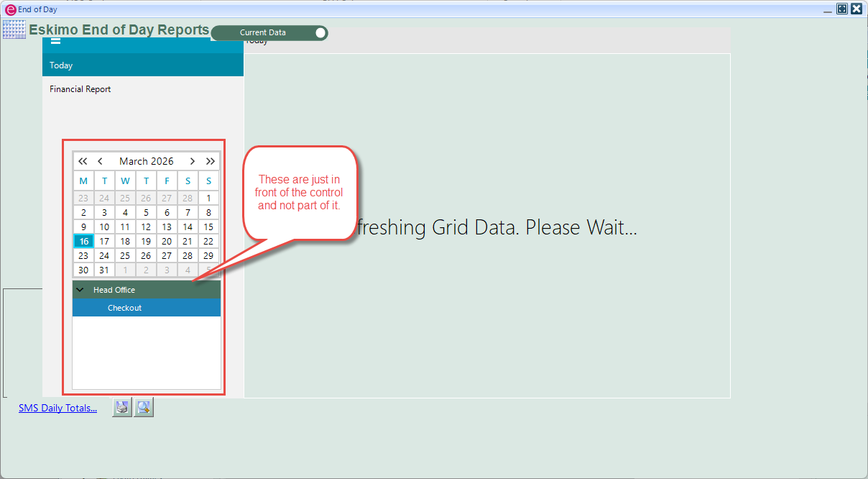
Task: Pick date 9 in the calendar
Action: point(83,227)
